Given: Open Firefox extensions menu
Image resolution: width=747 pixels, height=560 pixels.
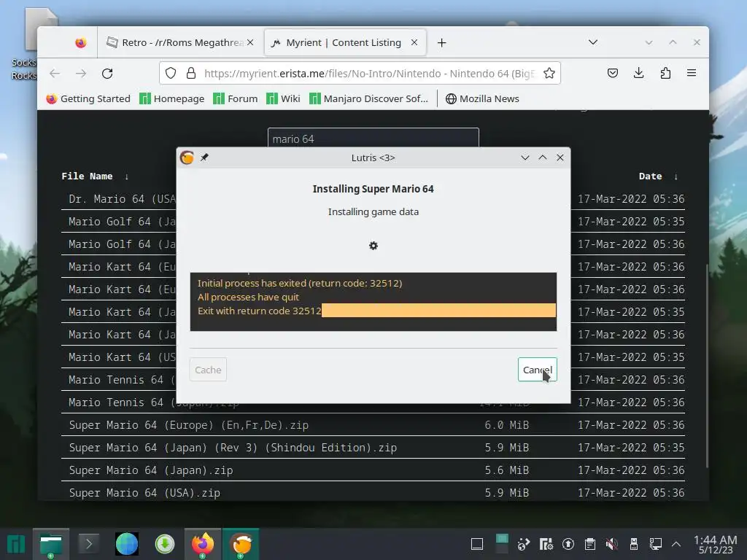Looking at the screenshot, I should coord(665,73).
